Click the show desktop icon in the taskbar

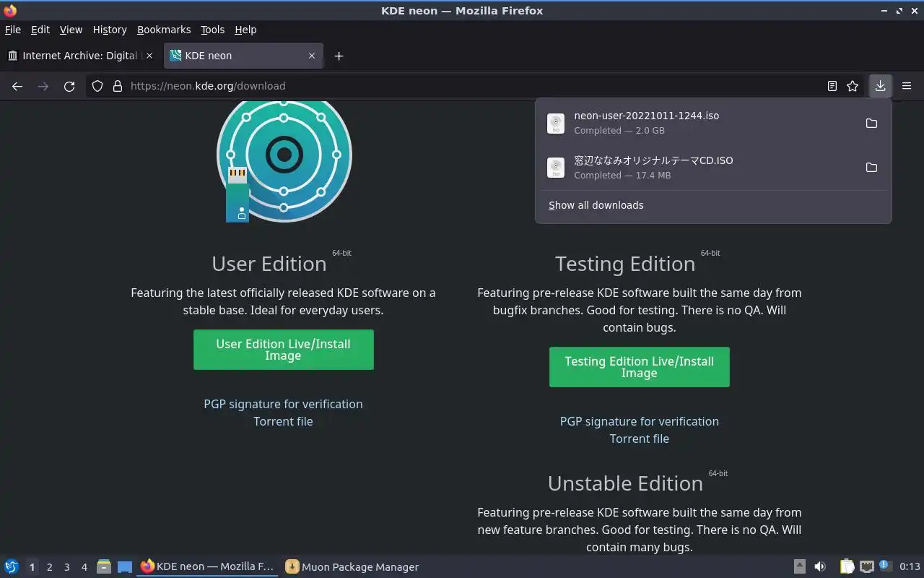(125, 567)
